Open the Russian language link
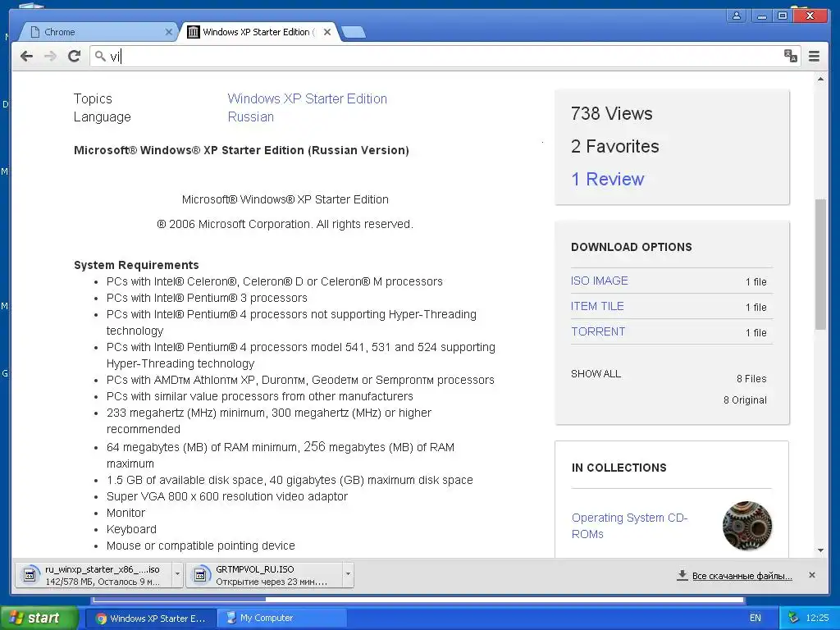Viewport: 840px width, 630px height. pos(250,116)
